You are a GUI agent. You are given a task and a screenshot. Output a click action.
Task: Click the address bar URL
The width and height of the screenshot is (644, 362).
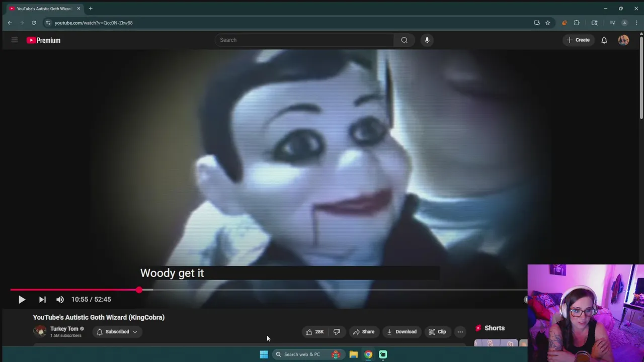[94, 23]
